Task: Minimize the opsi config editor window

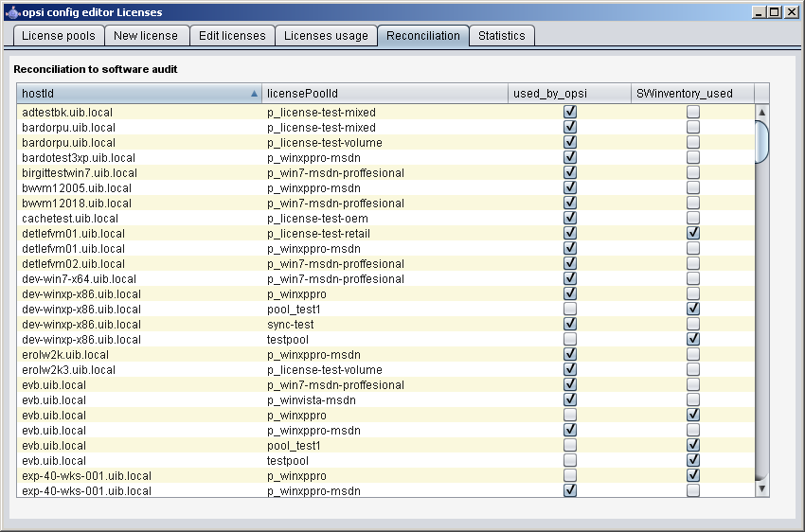Action: point(759,12)
